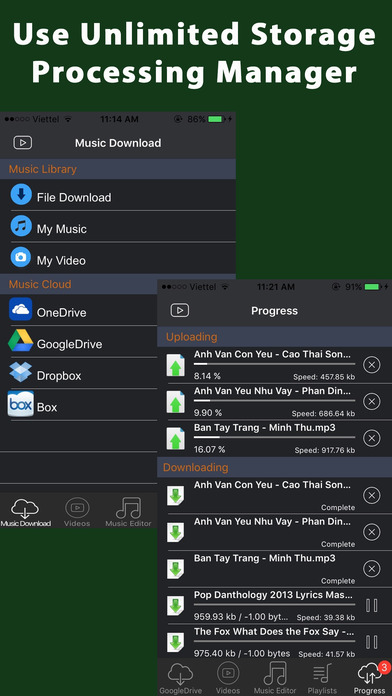Click upload progress bar at 9.90 %
Viewport: 392px width, 696px height.
click(x=274, y=400)
